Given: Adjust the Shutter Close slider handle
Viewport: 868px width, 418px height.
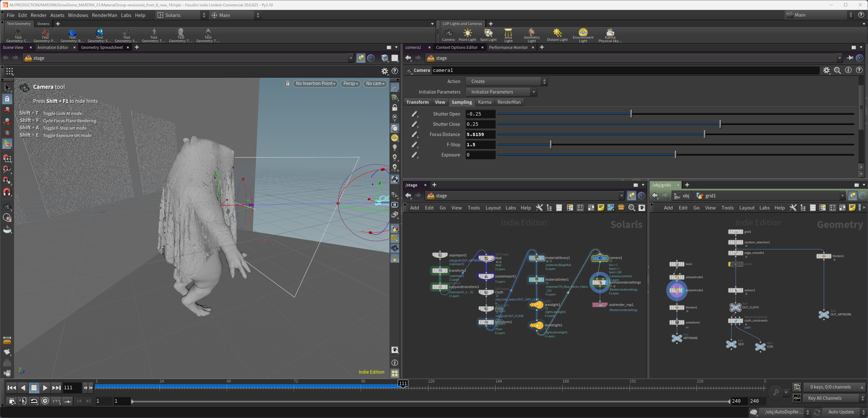Looking at the screenshot, I should [x=720, y=124].
